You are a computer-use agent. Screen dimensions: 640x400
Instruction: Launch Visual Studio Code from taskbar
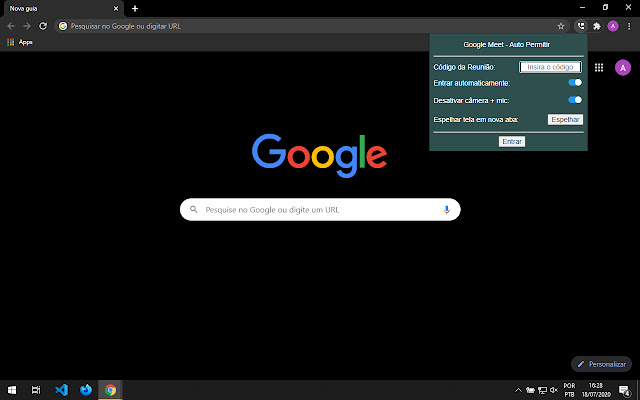coord(62,390)
